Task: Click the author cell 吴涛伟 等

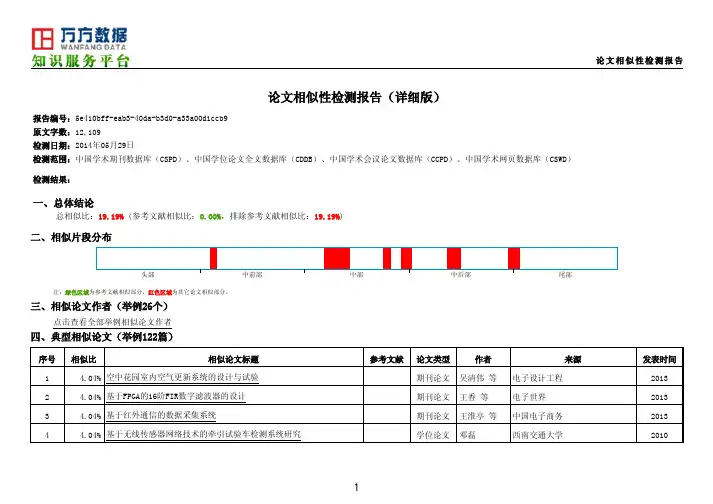Action: (x=484, y=378)
